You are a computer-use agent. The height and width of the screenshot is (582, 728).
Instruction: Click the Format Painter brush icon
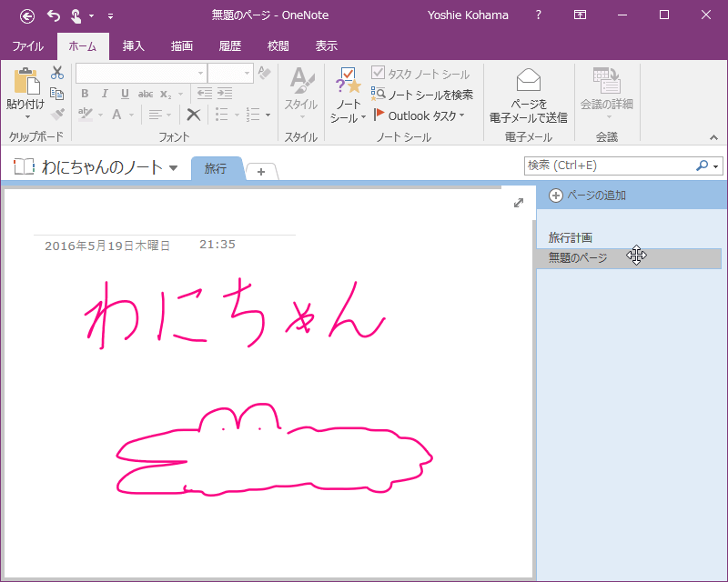tap(57, 114)
